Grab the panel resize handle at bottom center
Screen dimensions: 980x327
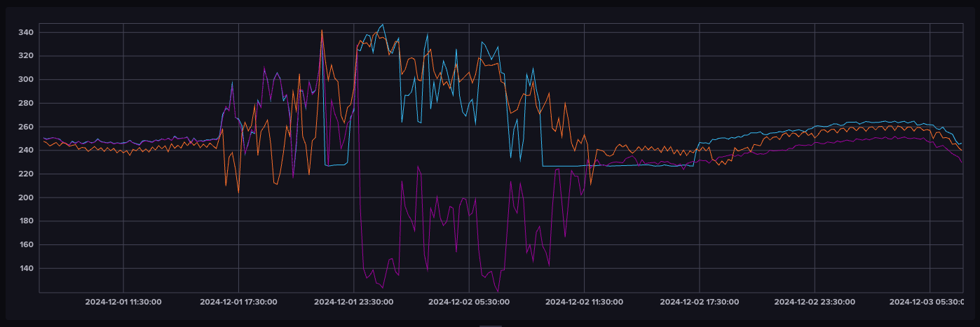click(490, 325)
